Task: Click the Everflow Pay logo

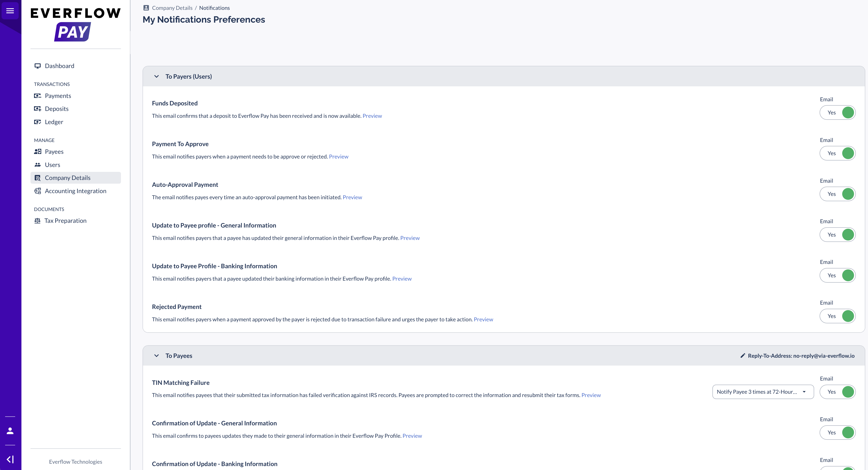Action: tap(76, 25)
